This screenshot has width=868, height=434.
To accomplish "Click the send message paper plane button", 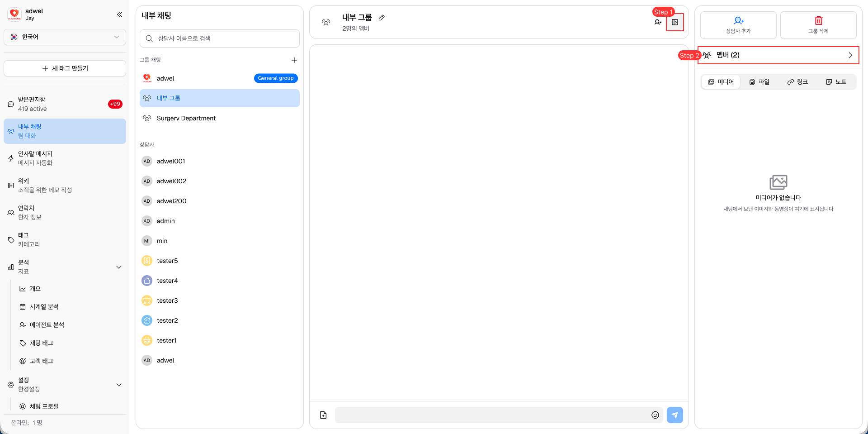I will point(675,415).
